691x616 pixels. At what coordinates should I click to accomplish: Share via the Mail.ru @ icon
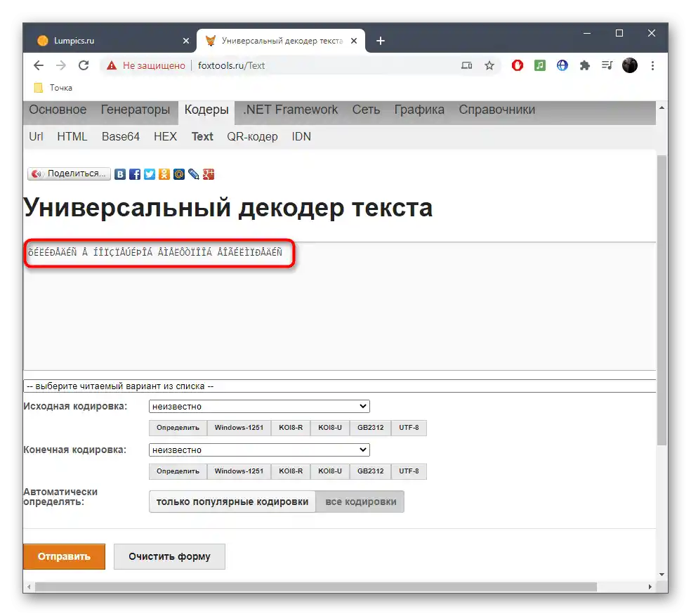pos(179,174)
